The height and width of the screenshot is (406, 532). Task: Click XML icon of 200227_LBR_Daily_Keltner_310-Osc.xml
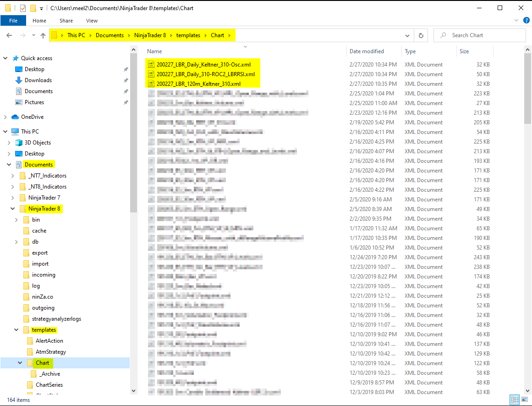[x=151, y=65]
